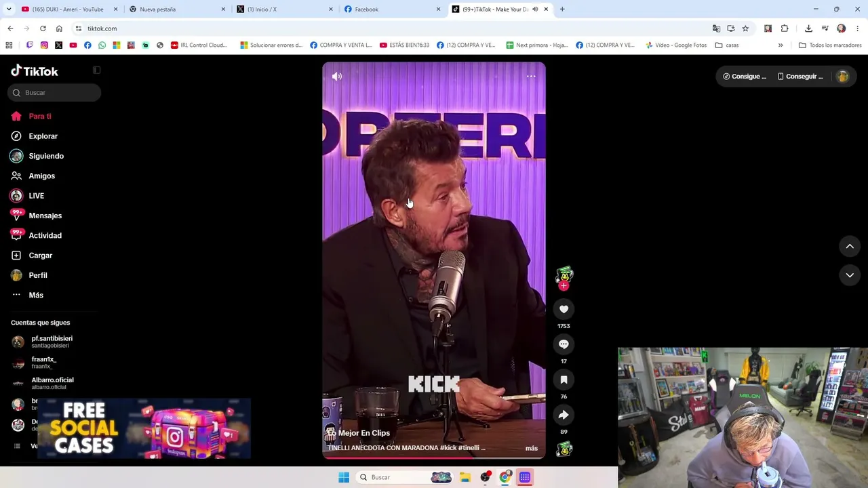Expand the caption with más
This screenshot has width=868, height=488.
pyautogui.click(x=532, y=448)
